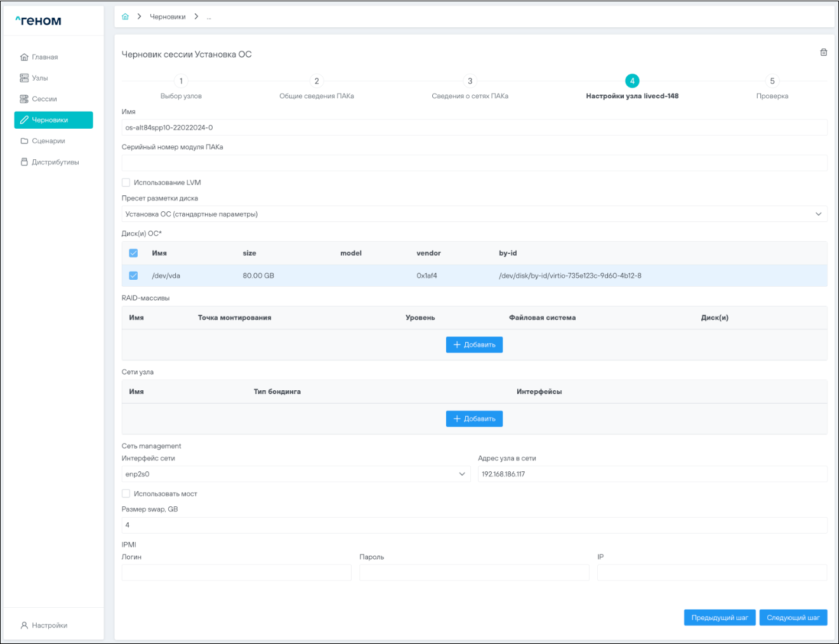Toggle the Использовать мост checkbox
The width and height of the screenshot is (839, 644).
(x=126, y=494)
